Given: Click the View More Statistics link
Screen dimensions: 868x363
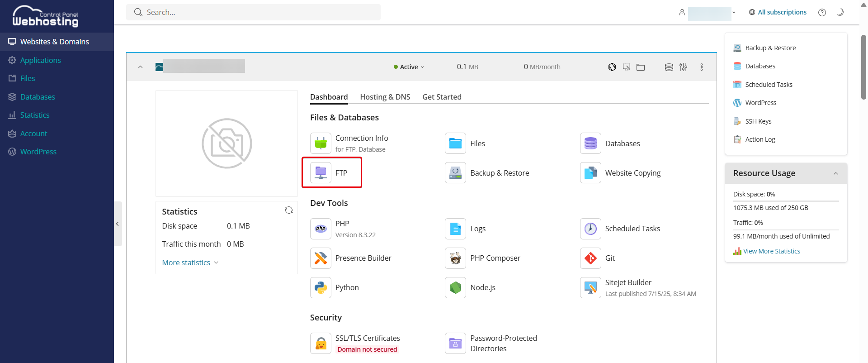Looking at the screenshot, I should (x=771, y=251).
